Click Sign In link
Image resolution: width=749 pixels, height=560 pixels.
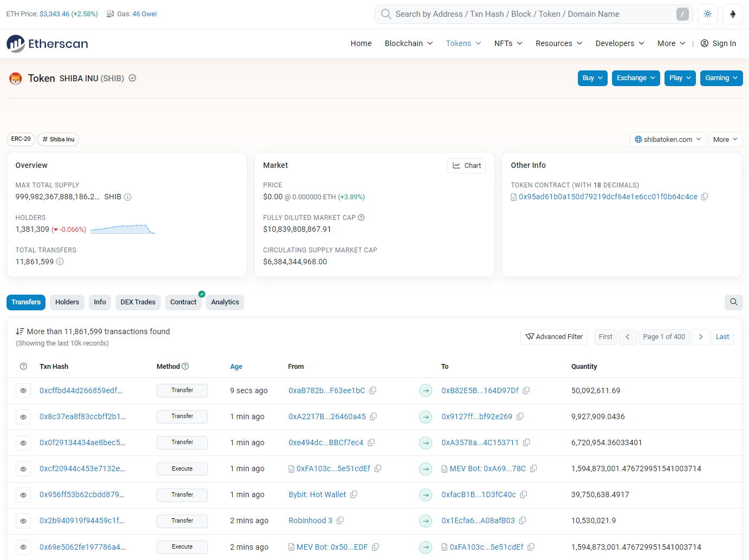(718, 43)
